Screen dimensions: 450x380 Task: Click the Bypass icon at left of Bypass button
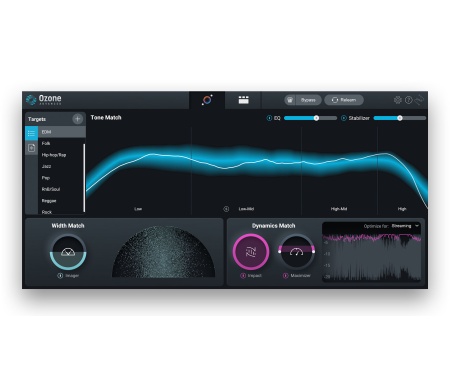coord(290,100)
